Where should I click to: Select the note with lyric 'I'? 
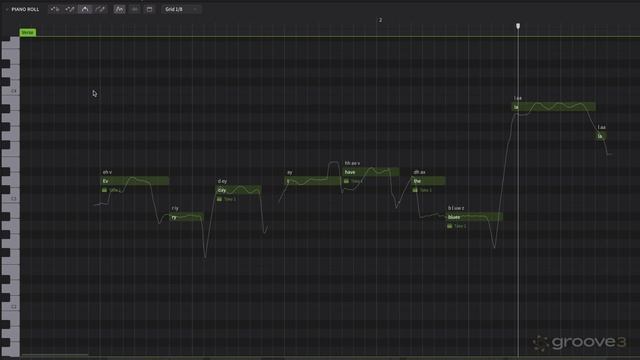click(313, 181)
